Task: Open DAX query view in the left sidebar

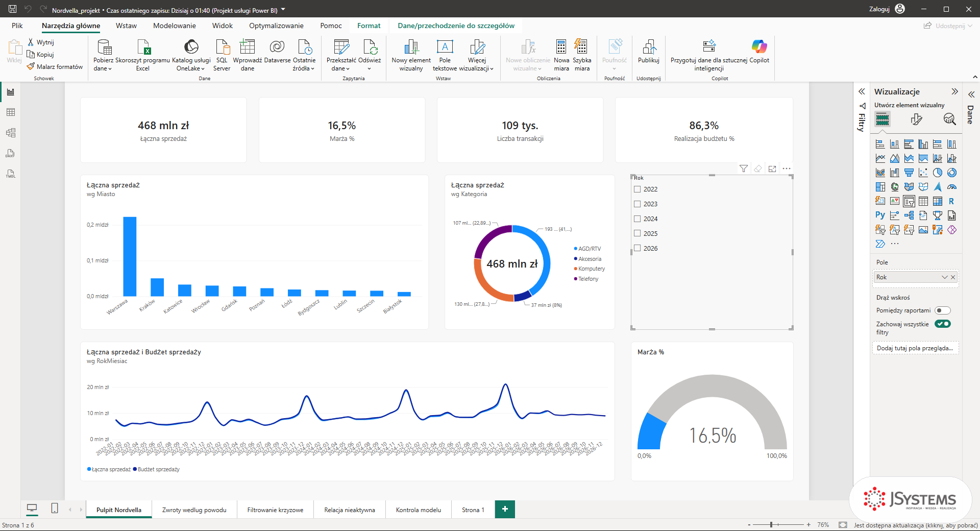Action: (x=11, y=153)
